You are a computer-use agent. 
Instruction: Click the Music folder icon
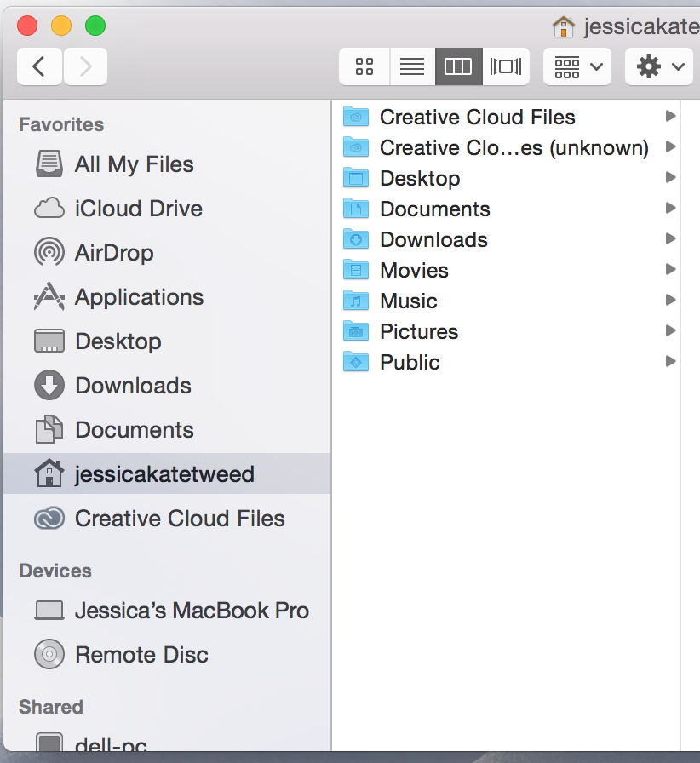point(356,301)
